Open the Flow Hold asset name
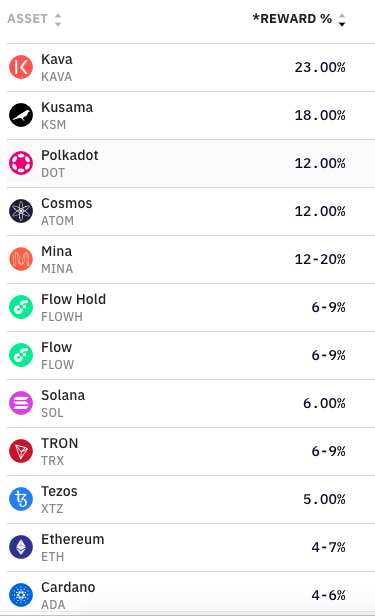This screenshot has width=375, height=616. [73, 299]
